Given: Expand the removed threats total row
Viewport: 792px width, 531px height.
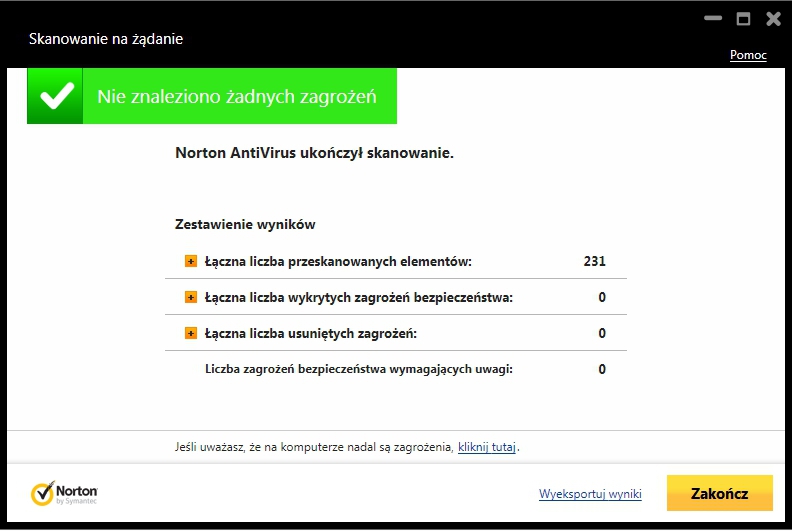Looking at the screenshot, I should [x=190, y=333].
